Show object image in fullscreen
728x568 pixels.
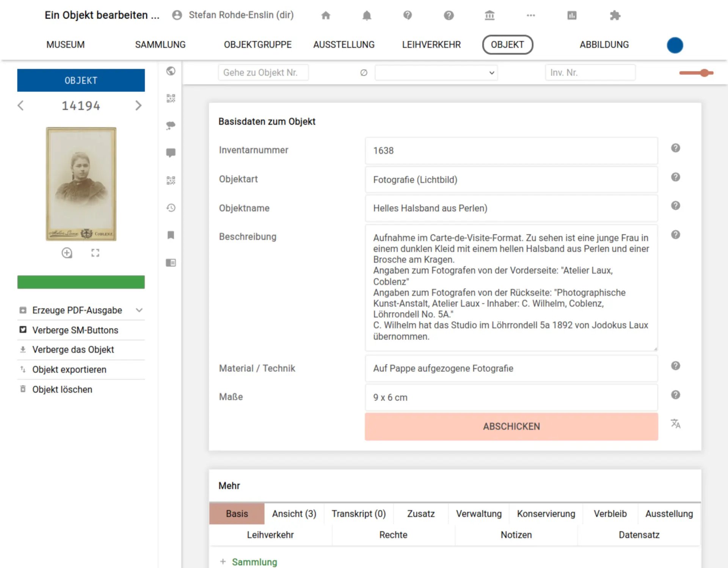95,253
